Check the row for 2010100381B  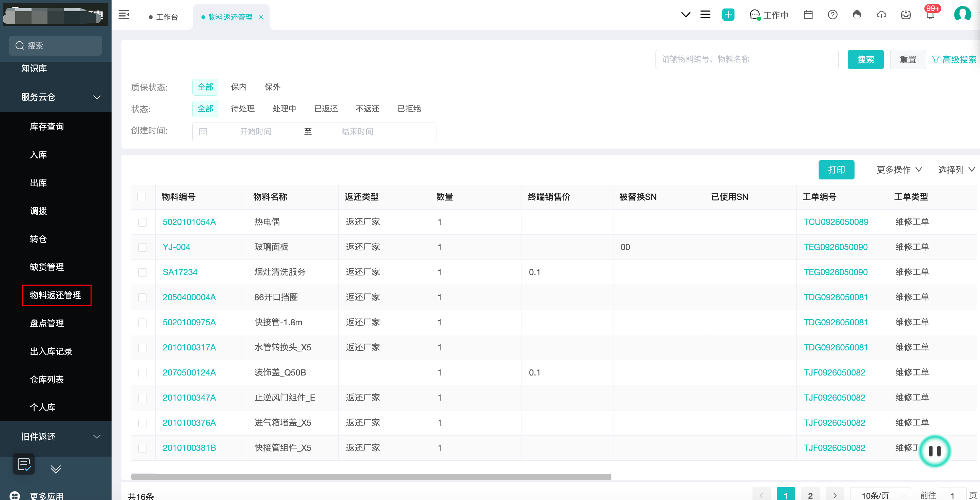142,448
